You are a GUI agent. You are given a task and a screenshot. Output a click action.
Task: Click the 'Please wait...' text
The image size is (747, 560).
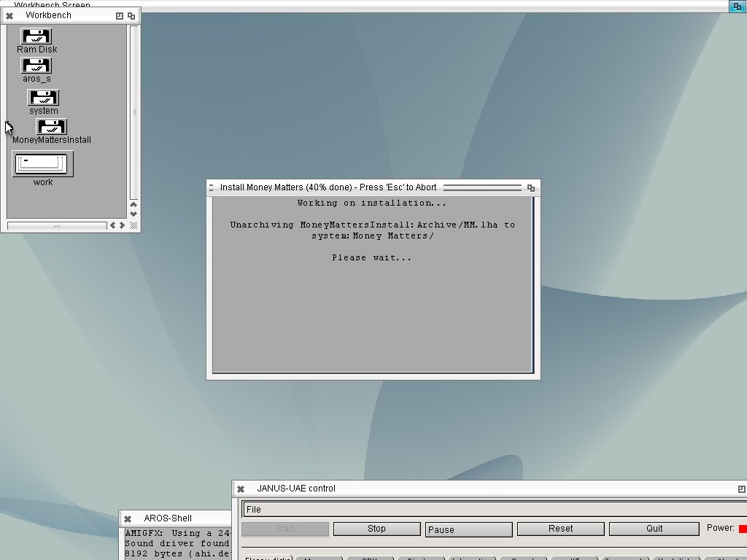coord(371,257)
